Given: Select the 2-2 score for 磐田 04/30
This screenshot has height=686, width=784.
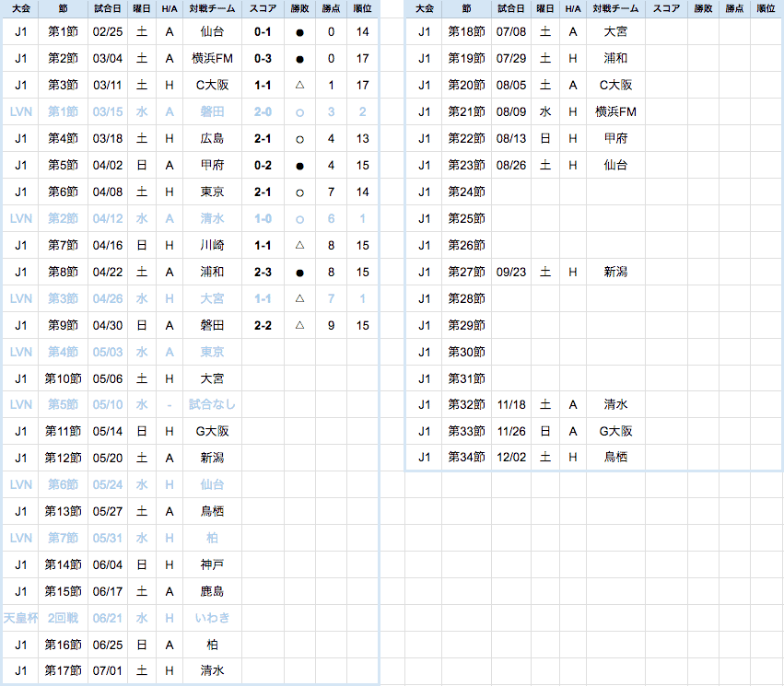Looking at the screenshot, I should click(x=263, y=326).
